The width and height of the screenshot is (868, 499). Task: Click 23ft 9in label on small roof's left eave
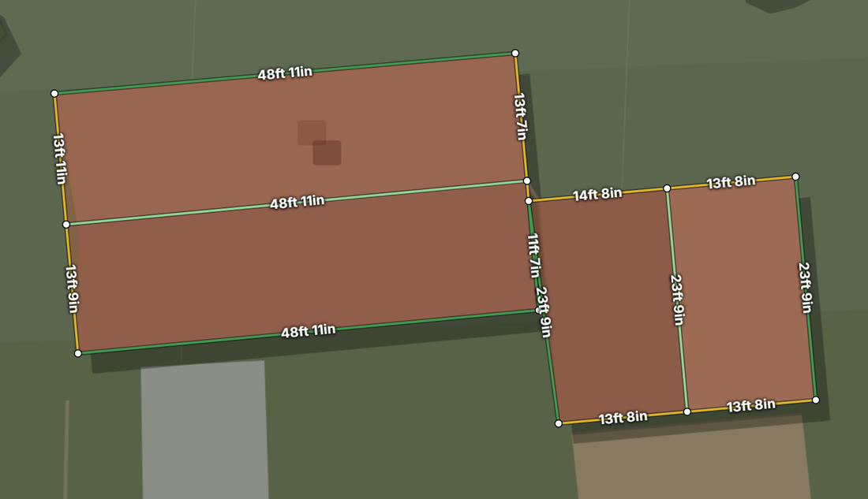pyautogui.click(x=543, y=312)
